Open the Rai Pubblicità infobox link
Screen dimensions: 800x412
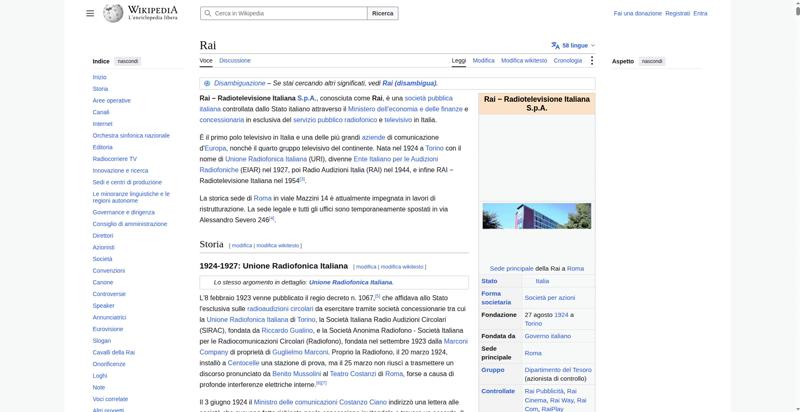pyautogui.click(x=544, y=392)
